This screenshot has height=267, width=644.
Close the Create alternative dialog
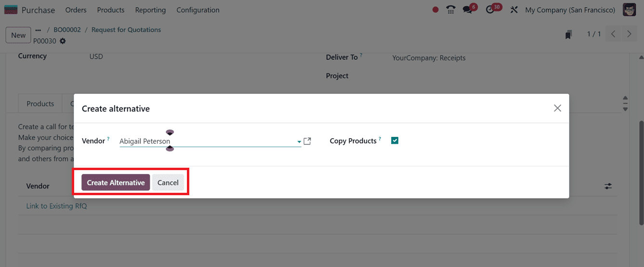(557, 108)
